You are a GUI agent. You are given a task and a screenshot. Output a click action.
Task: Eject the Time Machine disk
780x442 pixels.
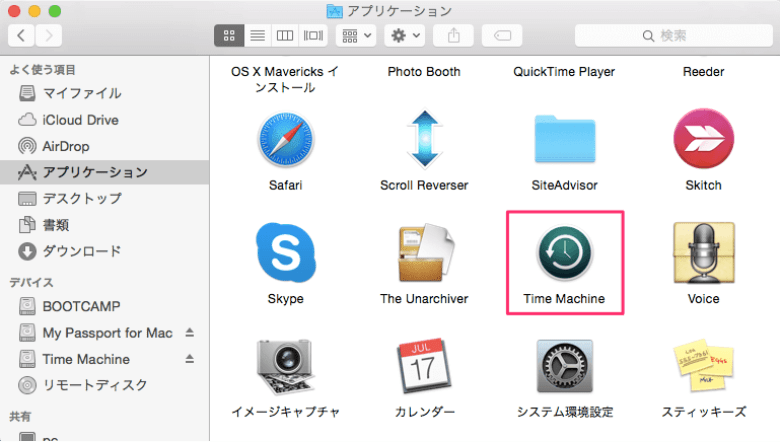[x=190, y=358]
